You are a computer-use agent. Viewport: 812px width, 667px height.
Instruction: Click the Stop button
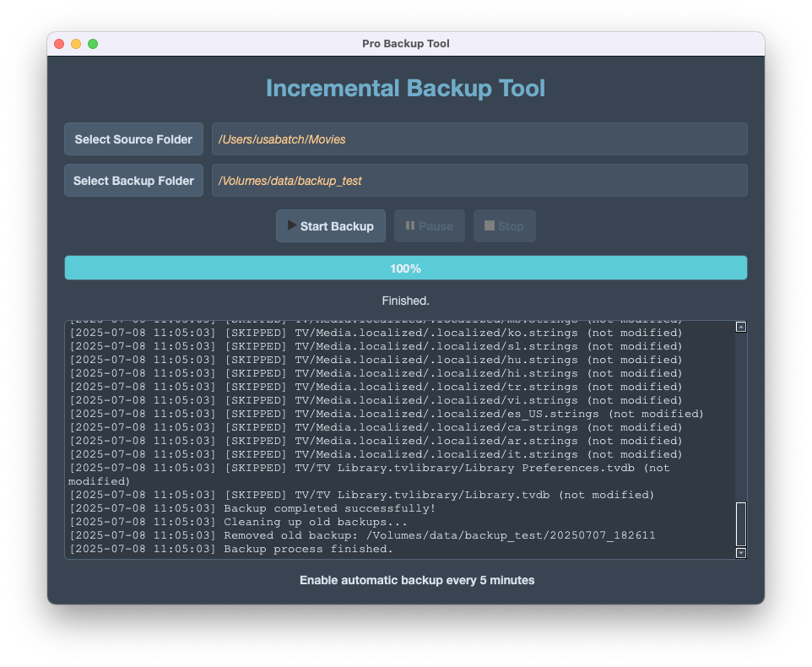click(x=505, y=225)
